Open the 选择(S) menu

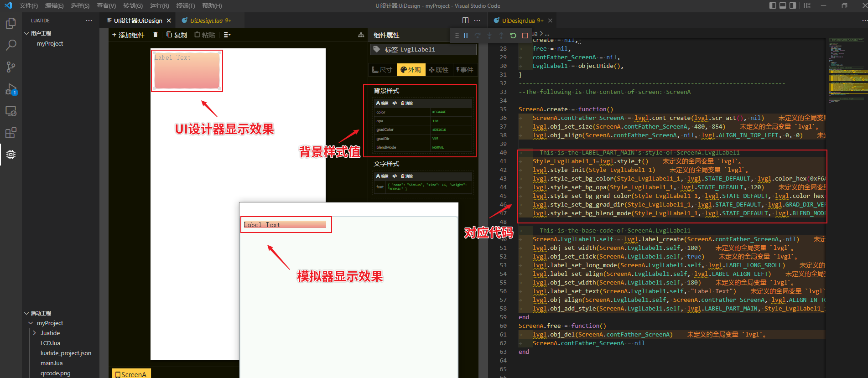point(80,5)
